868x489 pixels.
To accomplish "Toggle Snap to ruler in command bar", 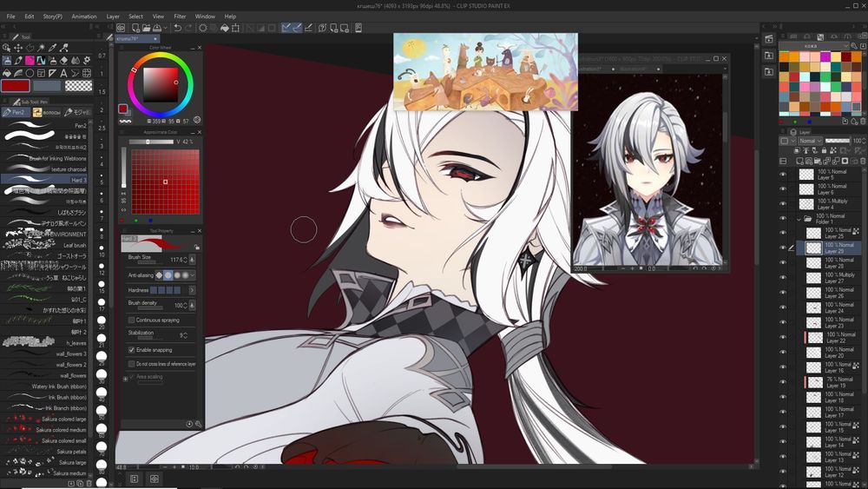I will tap(286, 28).
